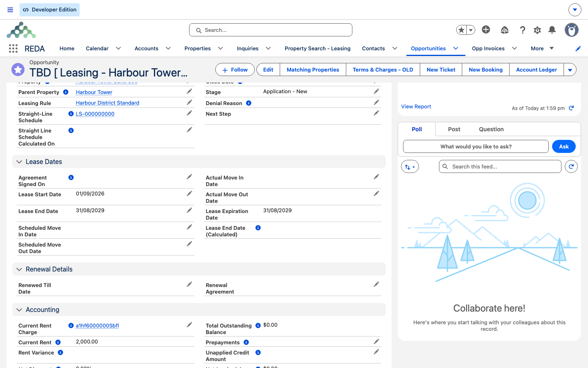Click the Ask button
The height and width of the screenshot is (368, 588).
[x=564, y=146]
